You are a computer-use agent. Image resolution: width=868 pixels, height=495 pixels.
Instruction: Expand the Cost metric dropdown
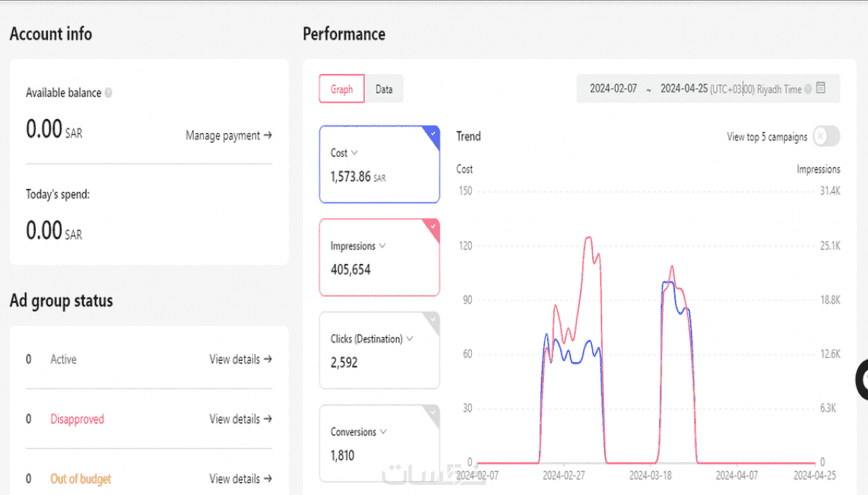[354, 153]
